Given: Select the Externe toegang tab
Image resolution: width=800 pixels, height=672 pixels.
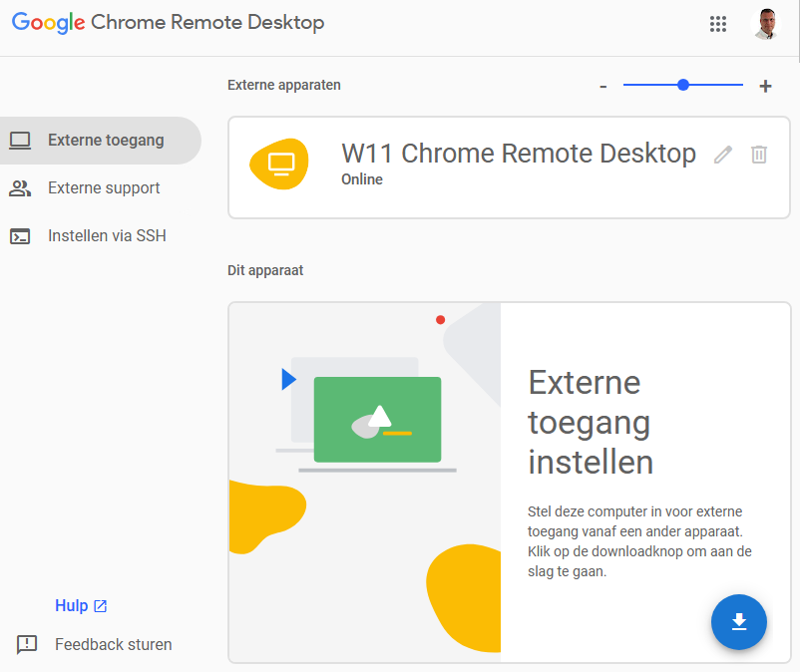Looking at the screenshot, I should 101,141.
